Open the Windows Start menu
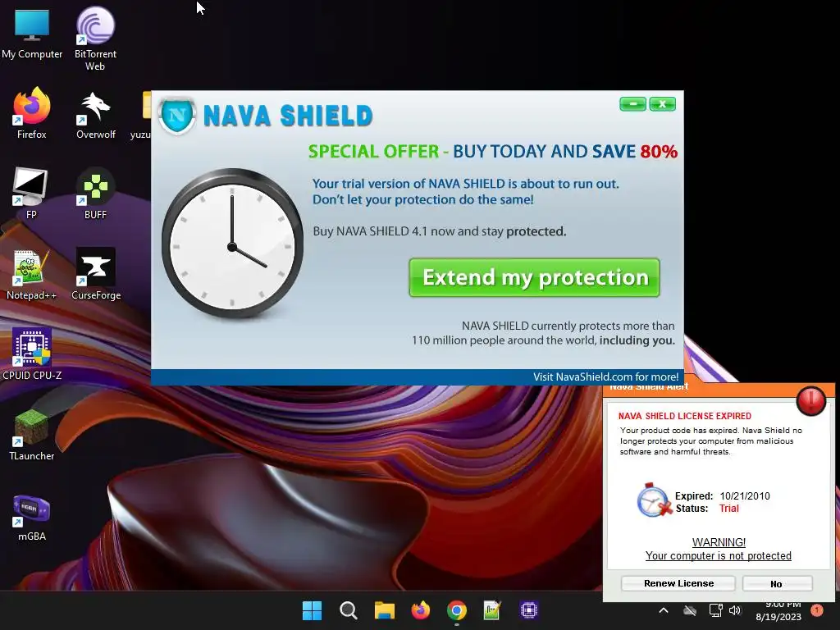Screen dimensions: 840x630 312,610
